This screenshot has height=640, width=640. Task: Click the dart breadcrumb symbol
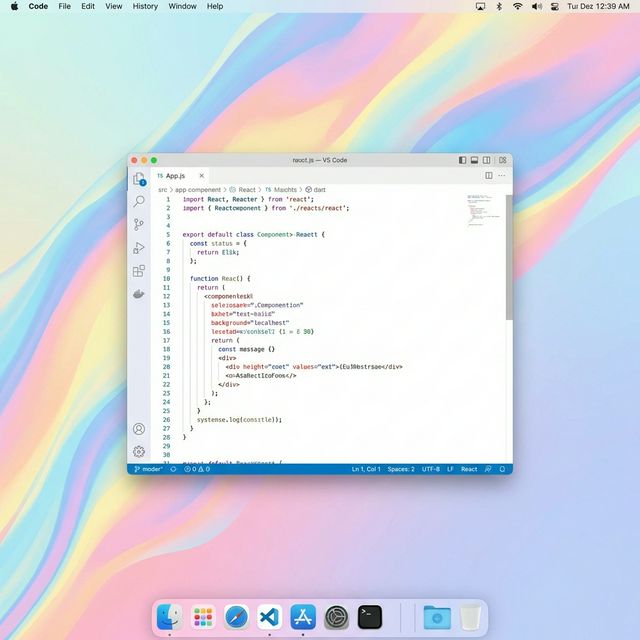(316, 190)
